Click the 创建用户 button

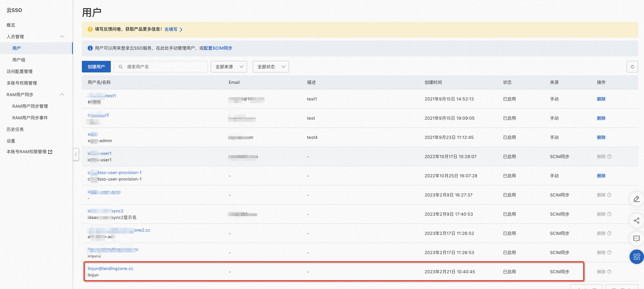96,67
